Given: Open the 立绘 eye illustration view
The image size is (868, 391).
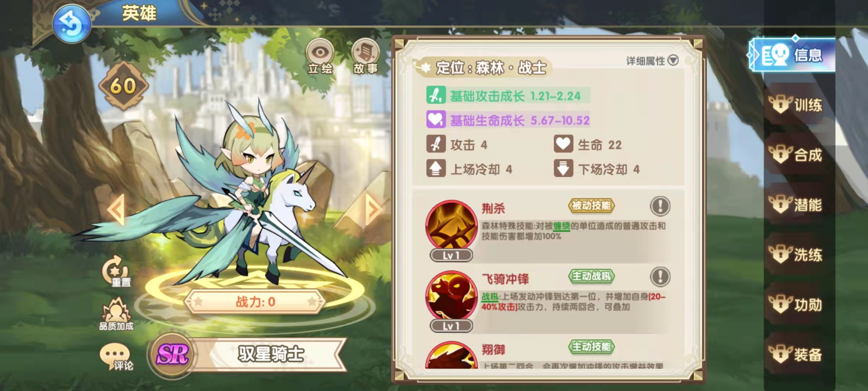Looking at the screenshot, I should click(320, 56).
